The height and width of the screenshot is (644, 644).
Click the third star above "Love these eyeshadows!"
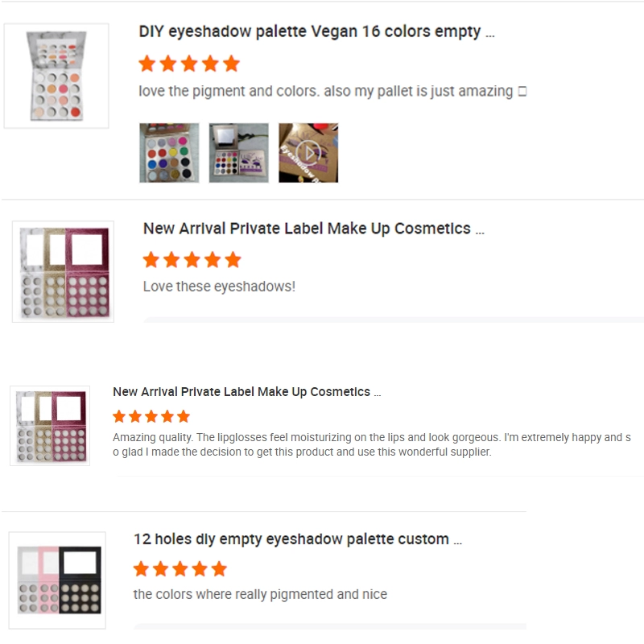tap(192, 260)
